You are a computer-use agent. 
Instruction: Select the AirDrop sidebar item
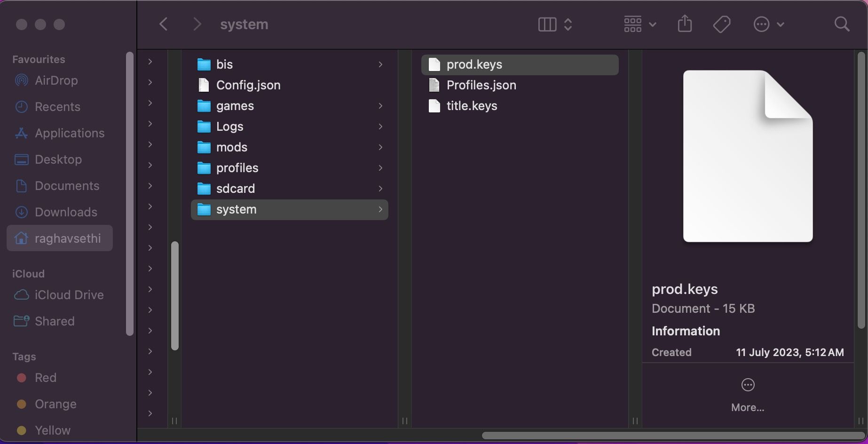pyautogui.click(x=56, y=80)
